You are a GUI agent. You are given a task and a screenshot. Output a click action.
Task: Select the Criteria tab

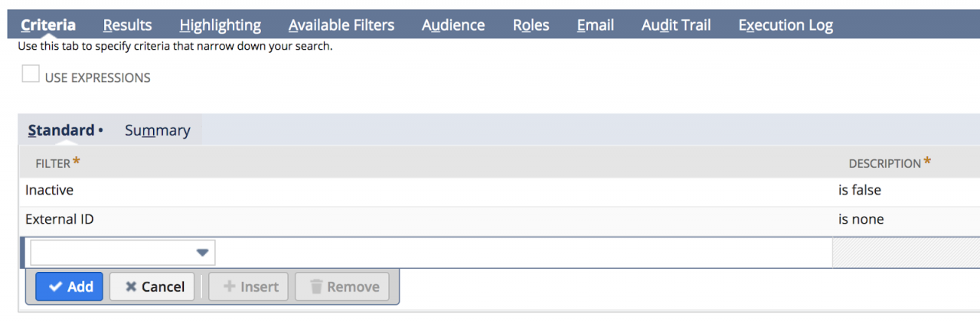pos(48,25)
